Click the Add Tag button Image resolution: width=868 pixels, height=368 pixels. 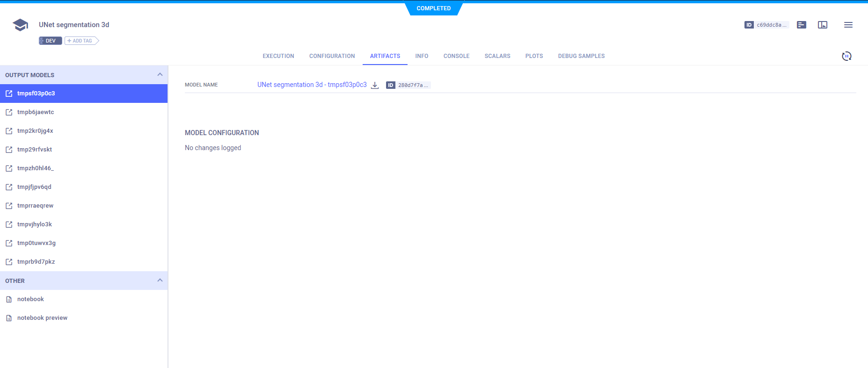[x=82, y=41]
